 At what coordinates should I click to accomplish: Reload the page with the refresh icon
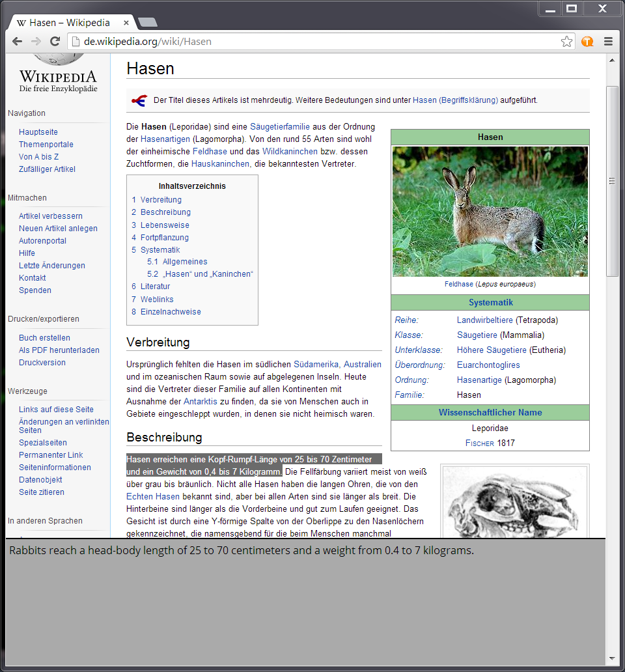coord(55,42)
